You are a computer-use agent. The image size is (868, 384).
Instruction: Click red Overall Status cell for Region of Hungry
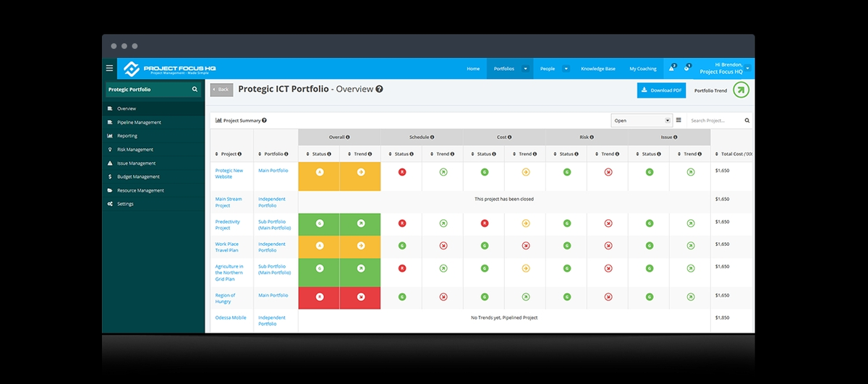[x=319, y=298]
